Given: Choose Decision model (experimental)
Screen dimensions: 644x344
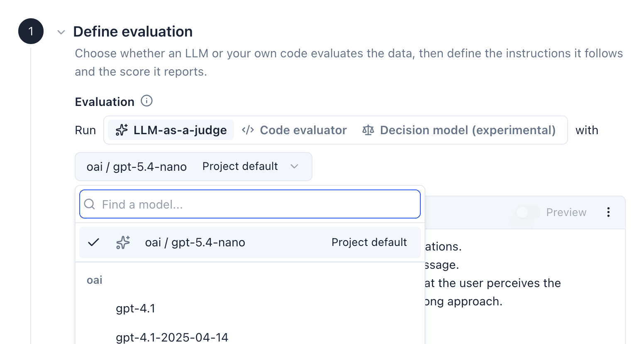Looking at the screenshot, I should point(459,130).
